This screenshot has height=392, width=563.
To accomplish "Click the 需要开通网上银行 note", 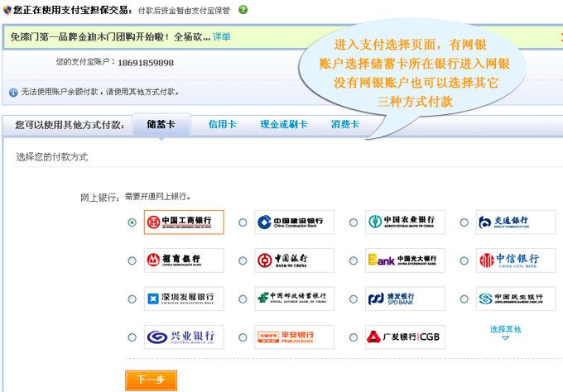I will click(x=157, y=197).
